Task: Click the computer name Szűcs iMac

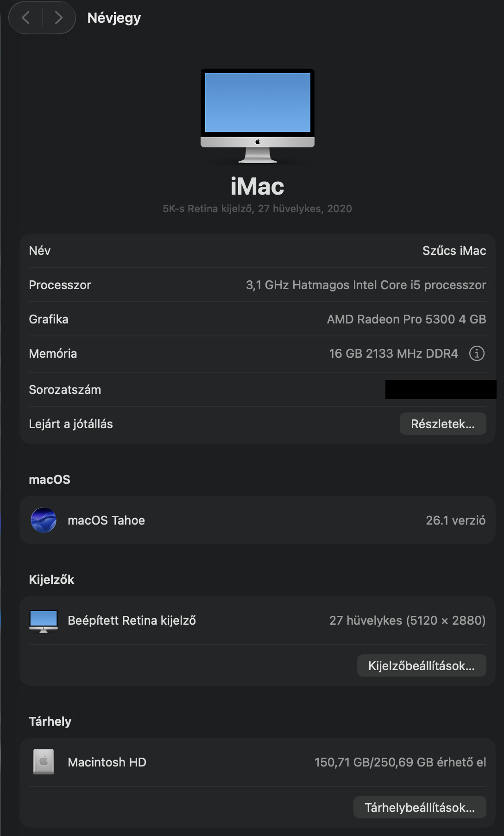Action: (x=454, y=251)
